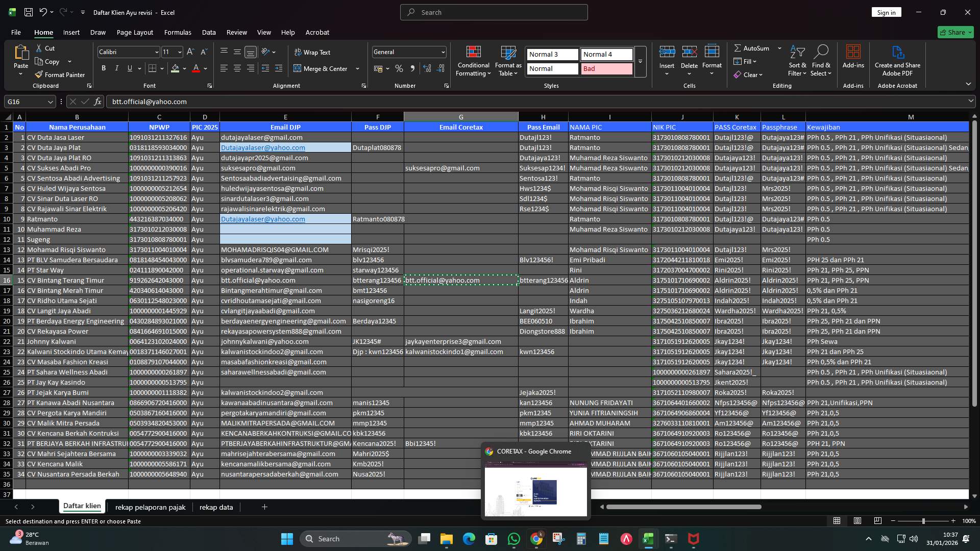The image size is (980, 551).
Task: Toggle italic formatting
Action: 116,68
